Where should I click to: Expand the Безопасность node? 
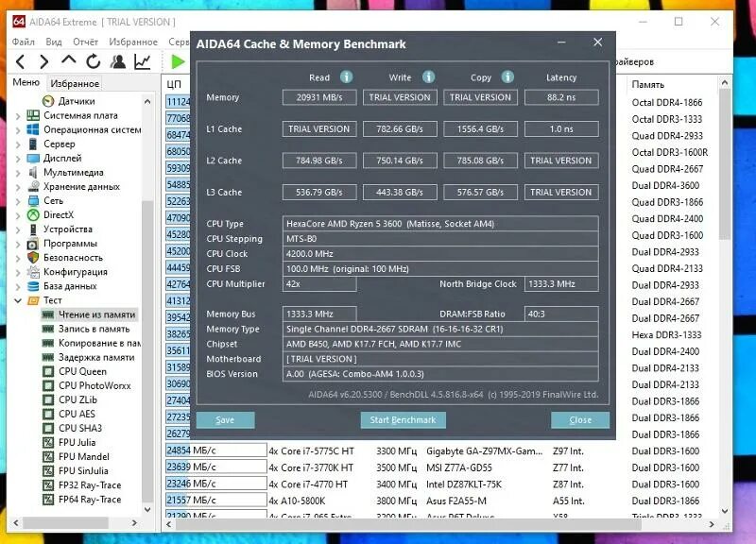click(x=18, y=258)
